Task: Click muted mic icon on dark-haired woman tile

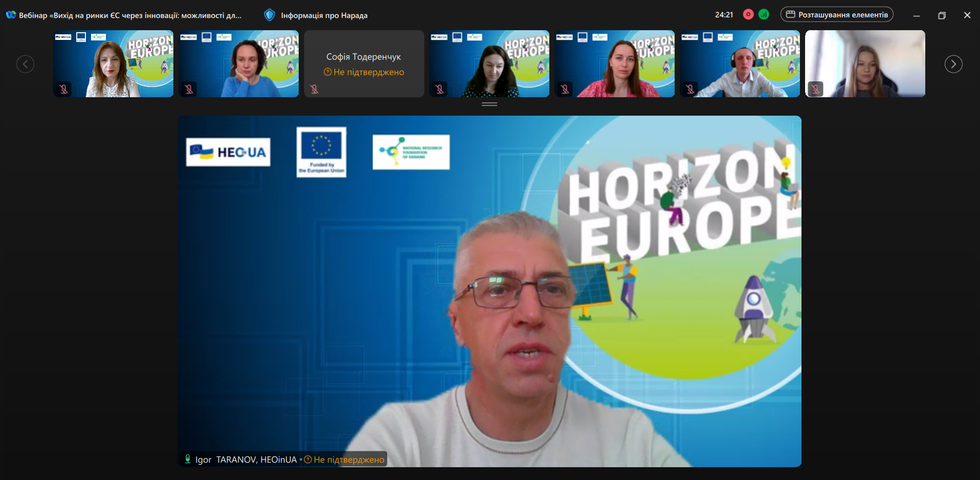Action: [439, 89]
